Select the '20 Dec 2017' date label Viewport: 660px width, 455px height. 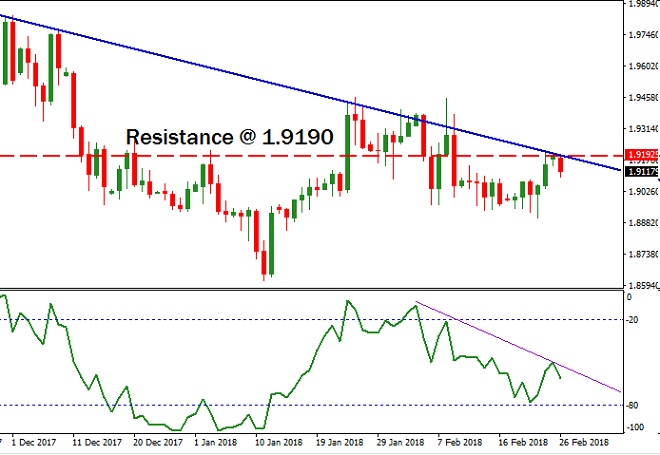click(158, 443)
